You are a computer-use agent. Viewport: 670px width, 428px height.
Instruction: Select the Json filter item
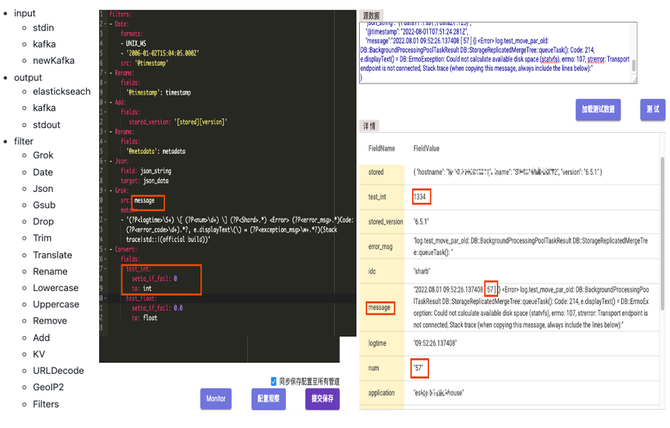[44, 188]
